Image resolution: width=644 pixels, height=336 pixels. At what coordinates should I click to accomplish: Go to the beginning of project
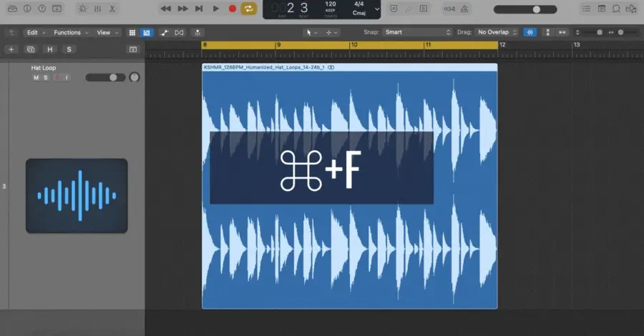(199, 9)
